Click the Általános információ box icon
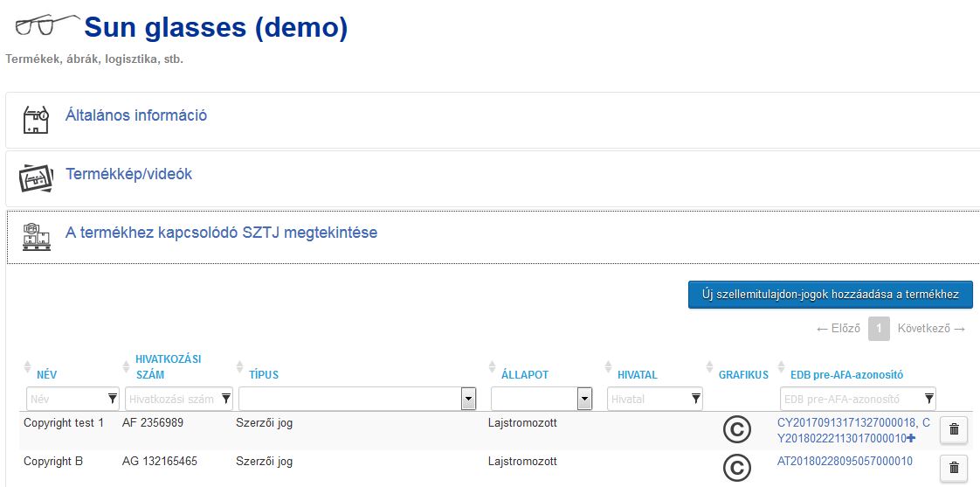The image size is (980, 487). click(x=36, y=120)
